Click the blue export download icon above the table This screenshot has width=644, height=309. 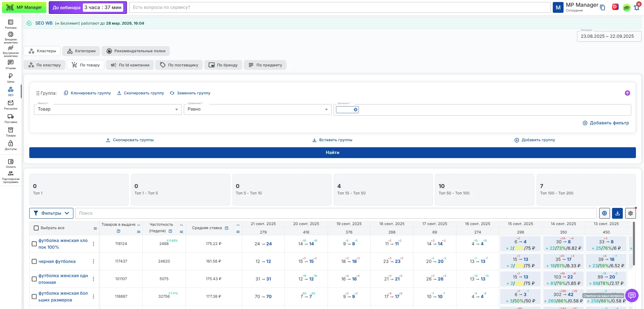click(x=617, y=213)
